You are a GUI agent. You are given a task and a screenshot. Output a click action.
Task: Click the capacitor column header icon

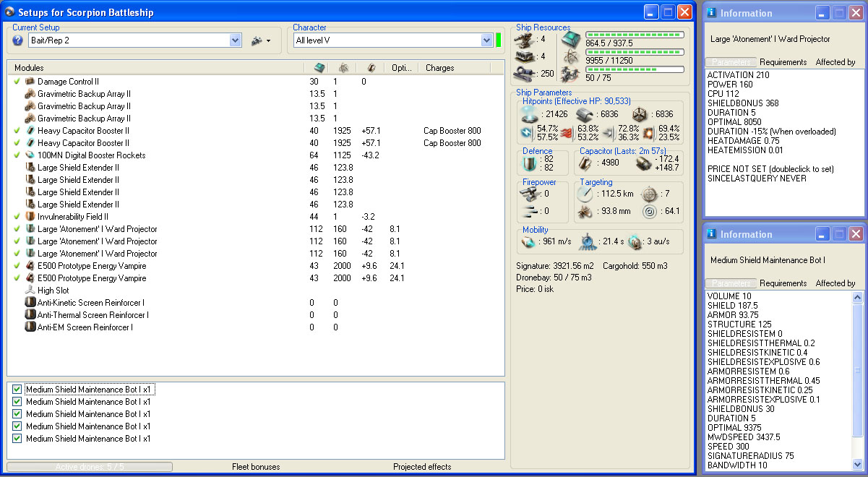click(x=370, y=67)
